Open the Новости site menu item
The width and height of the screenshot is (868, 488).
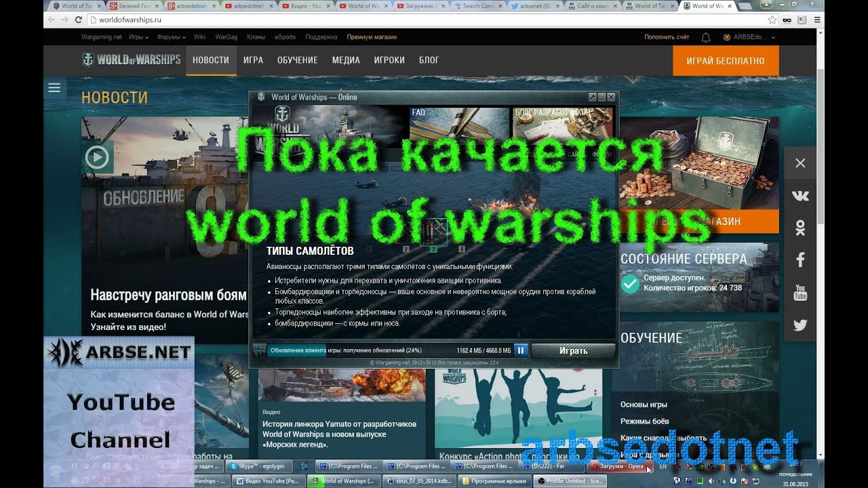[211, 60]
